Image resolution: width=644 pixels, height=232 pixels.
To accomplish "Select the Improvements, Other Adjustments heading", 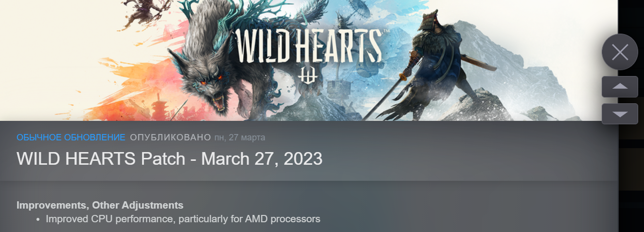I will tap(100, 205).
